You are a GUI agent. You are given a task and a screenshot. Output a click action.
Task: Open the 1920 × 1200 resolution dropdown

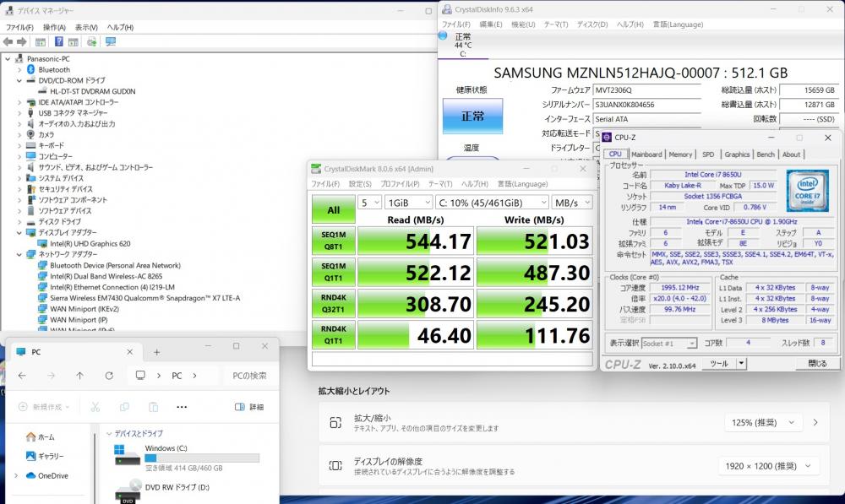(x=767, y=466)
